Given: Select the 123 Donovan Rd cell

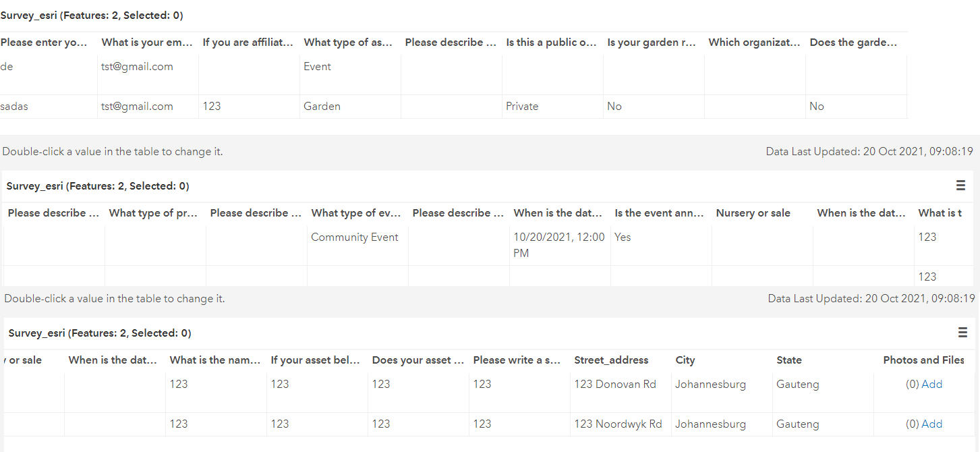Looking at the screenshot, I should [x=615, y=385].
